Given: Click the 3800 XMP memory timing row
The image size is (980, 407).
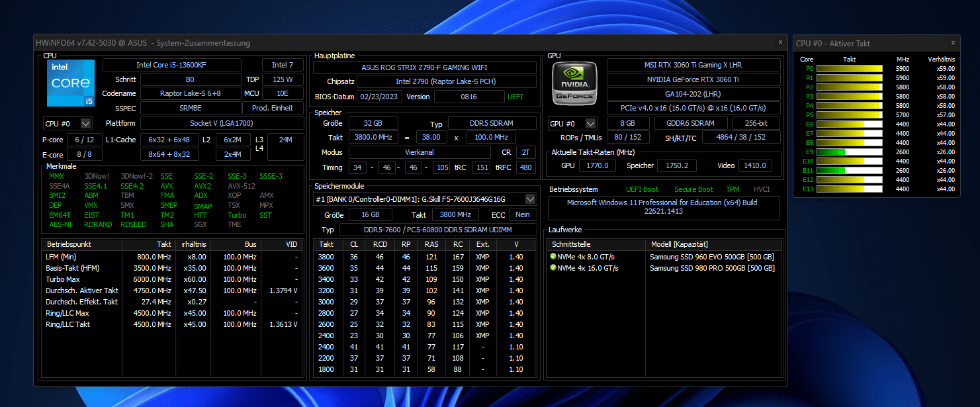Looking at the screenshot, I should pos(424,257).
